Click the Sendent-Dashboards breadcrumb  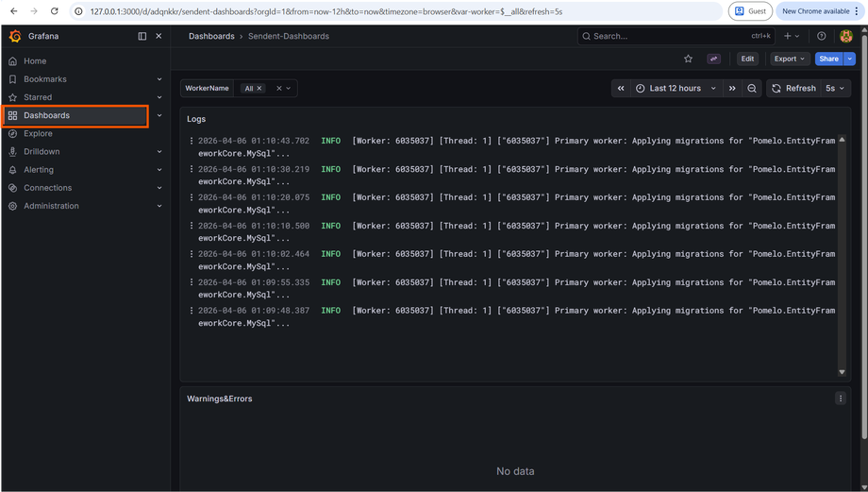(289, 36)
